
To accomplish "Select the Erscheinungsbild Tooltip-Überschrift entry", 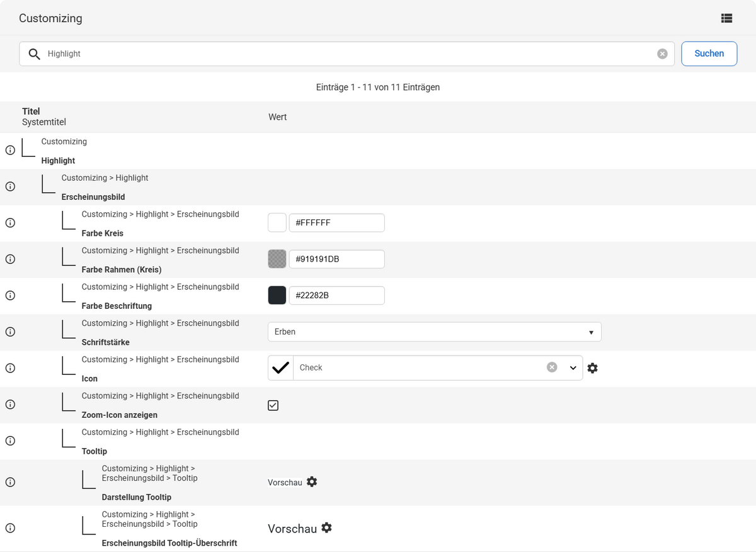I will click(x=169, y=543).
